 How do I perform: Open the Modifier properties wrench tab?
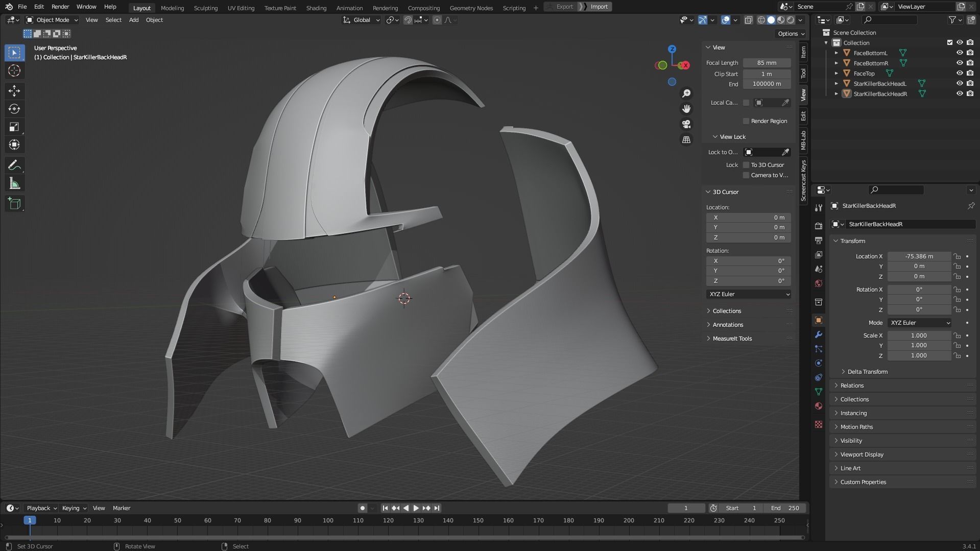pyautogui.click(x=819, y=334)
